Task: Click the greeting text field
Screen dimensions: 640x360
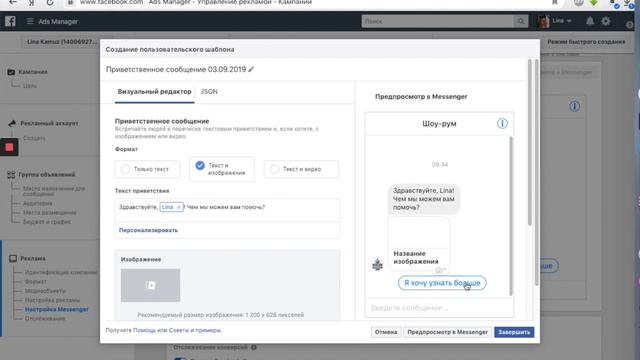Action: (227, 210)
